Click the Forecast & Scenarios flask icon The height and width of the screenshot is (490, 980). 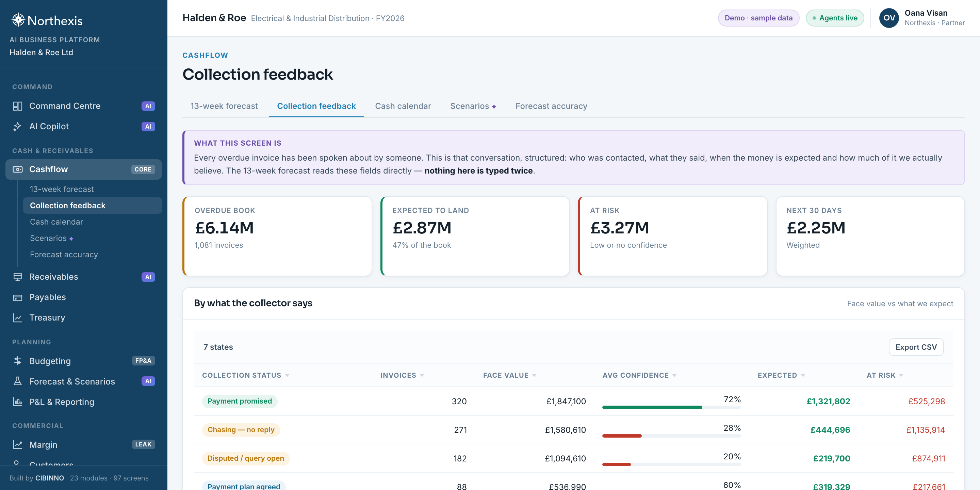[17, 381]
